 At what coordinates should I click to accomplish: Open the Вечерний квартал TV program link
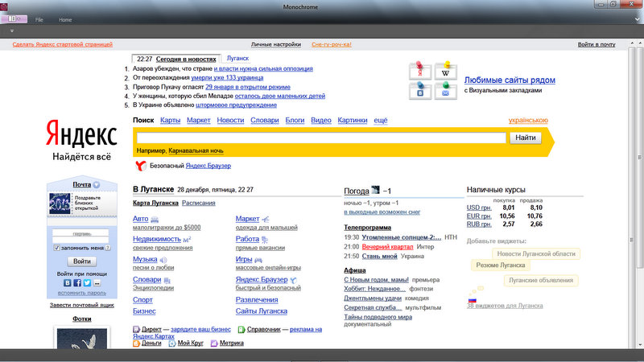click(x=387, y=247)
